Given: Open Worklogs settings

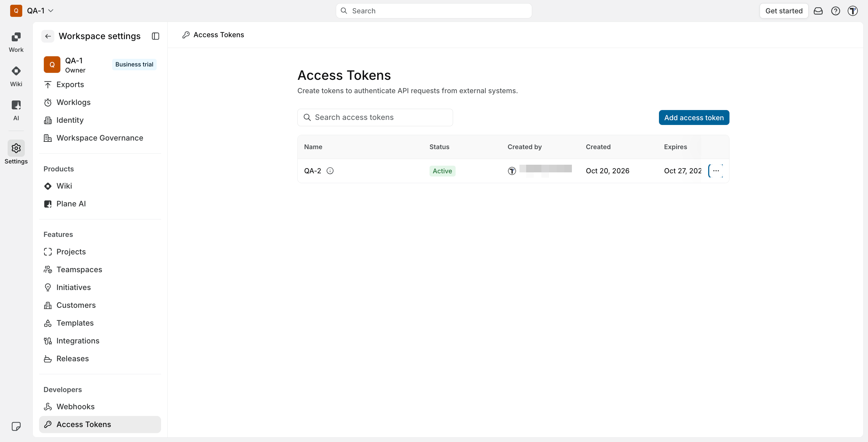Looking at the screenshot, I should coord(100,102).
